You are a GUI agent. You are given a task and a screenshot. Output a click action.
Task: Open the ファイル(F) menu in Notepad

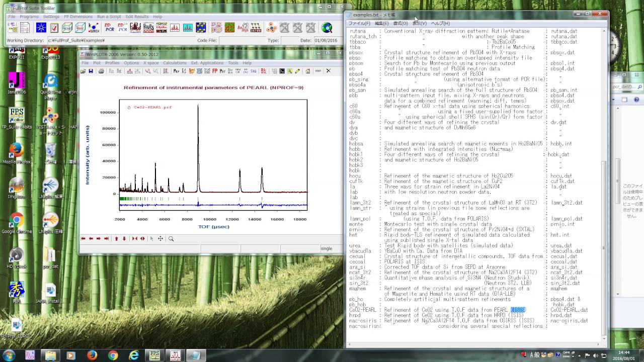click(359, 23)
